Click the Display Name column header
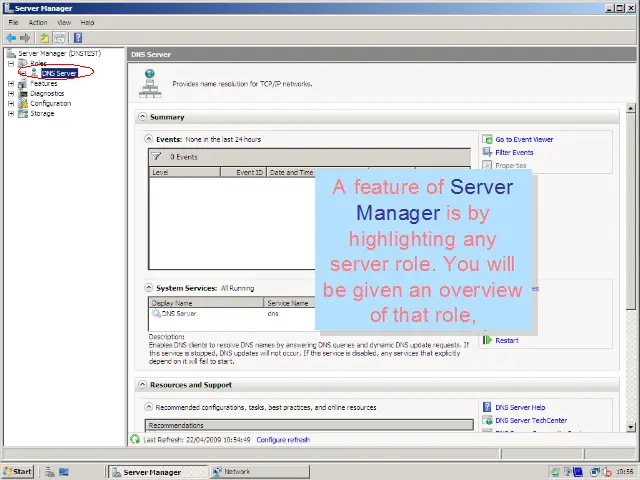This screenshot has height=480, width=640. (207, 303)
